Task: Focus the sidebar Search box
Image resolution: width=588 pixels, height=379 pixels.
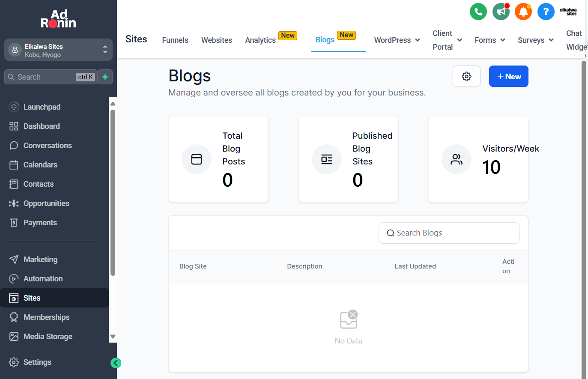Action: [x=51, y=77]
